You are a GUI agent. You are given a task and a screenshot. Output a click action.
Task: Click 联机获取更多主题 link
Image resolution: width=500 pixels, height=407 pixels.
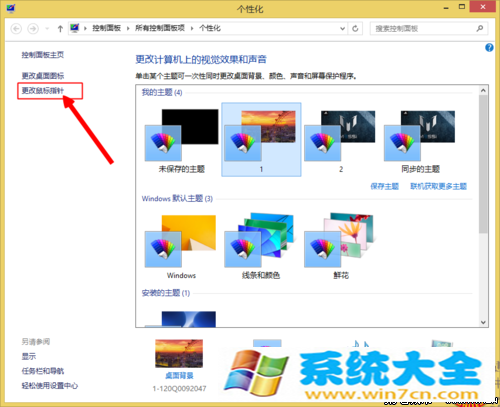pos(438,186)
